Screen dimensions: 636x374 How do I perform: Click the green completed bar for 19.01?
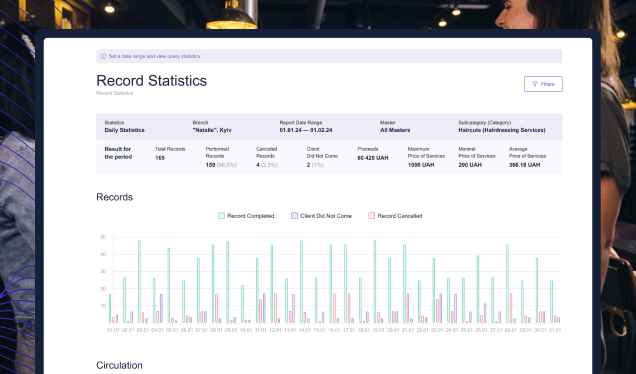tap(375, 282)
